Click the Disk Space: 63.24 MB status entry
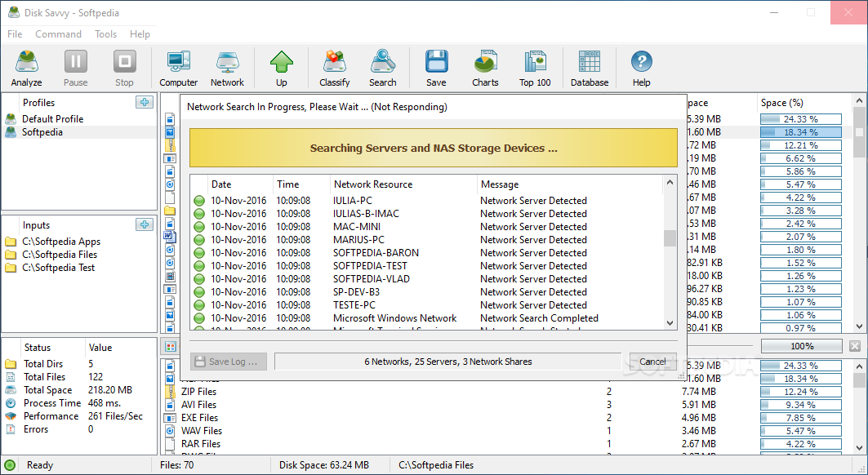 click(324, 465)
